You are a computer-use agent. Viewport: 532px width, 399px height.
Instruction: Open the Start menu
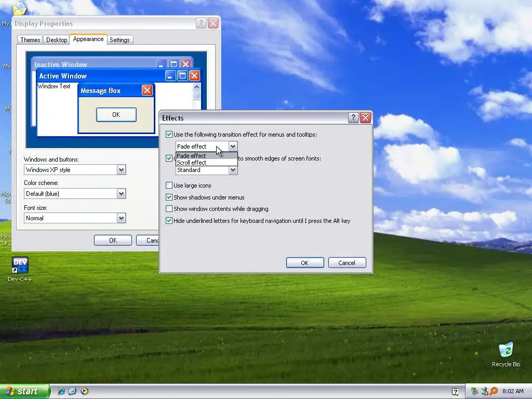[24, 391]
